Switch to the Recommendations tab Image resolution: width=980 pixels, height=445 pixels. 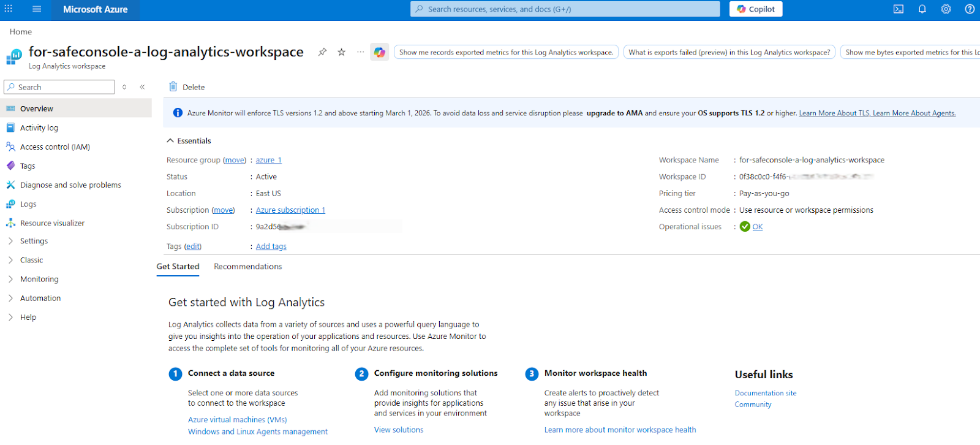click(x=248, y=267)
